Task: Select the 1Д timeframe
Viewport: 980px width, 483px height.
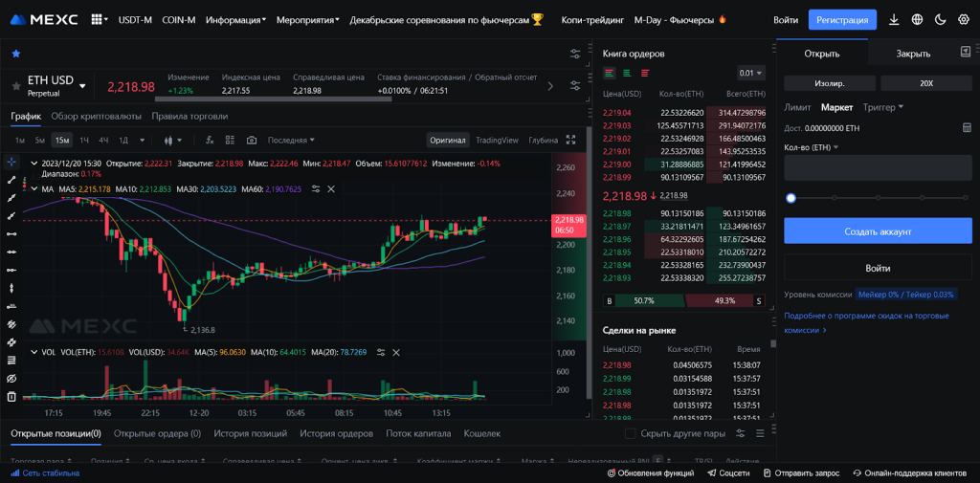Action: [123, 140]
